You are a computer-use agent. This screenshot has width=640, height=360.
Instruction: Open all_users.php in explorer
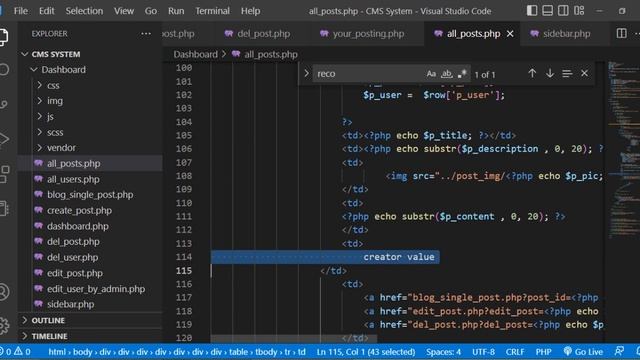[73, 179]
